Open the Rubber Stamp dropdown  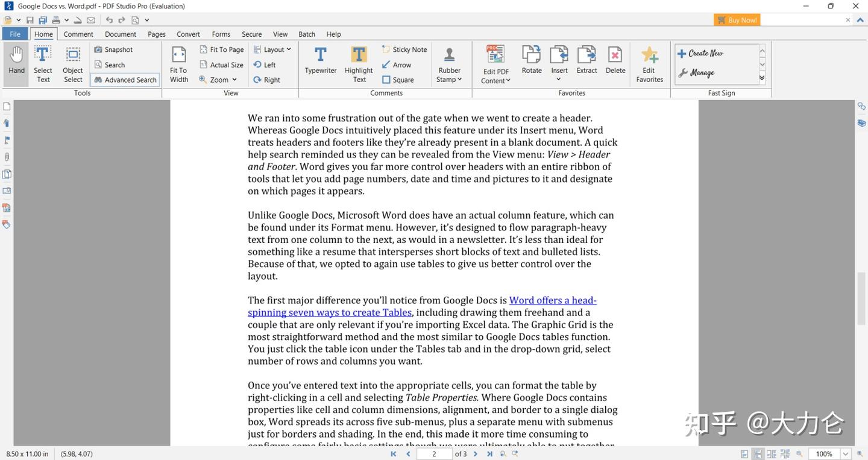click(x=450, y=64)
